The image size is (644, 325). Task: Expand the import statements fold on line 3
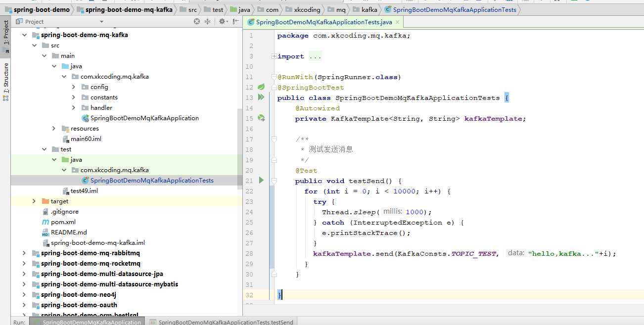click(274, 56)
